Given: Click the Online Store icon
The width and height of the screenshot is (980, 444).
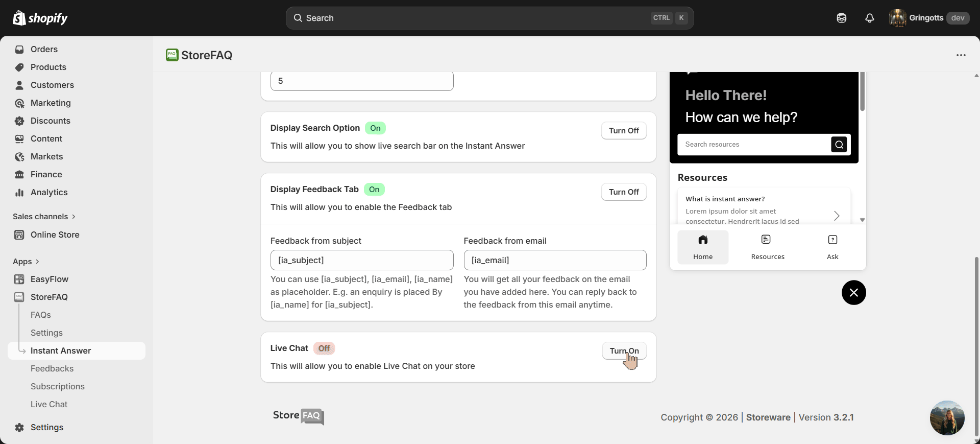Looking at the screenshot, I should click(19, 235).
